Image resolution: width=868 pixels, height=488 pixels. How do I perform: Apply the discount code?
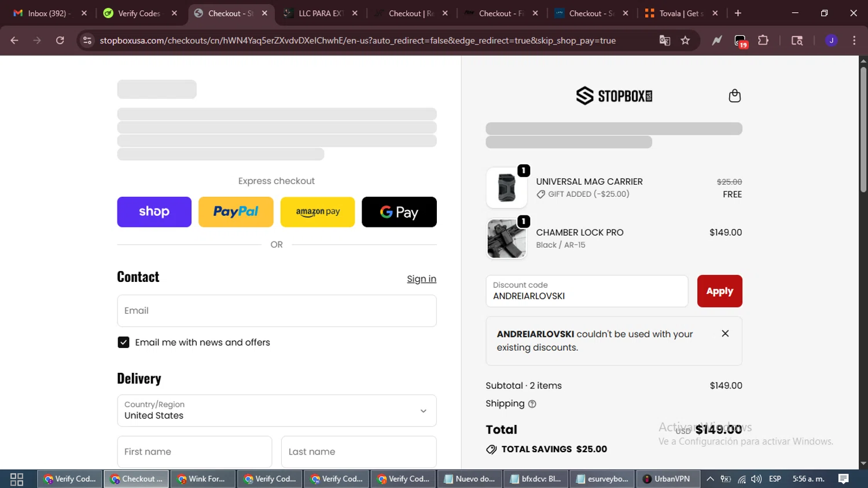click(720, 291)
